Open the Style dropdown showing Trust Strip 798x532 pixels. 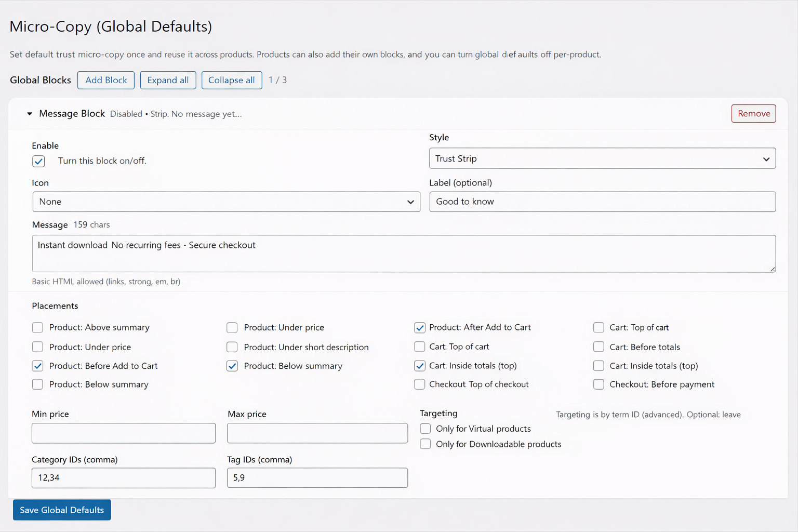pos(602,158)
